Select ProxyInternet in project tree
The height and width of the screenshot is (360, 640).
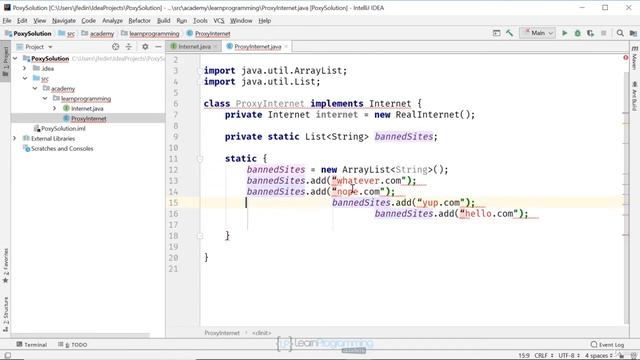click(88, 118)
